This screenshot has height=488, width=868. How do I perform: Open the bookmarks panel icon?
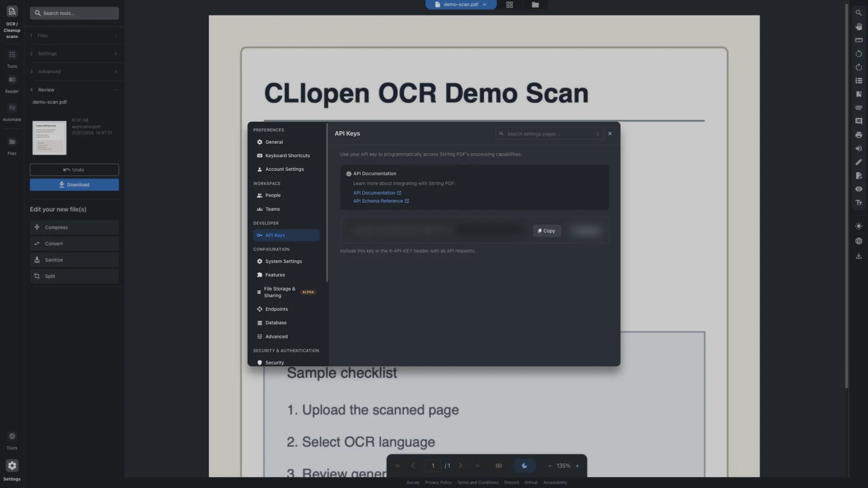tap(858, 94)
